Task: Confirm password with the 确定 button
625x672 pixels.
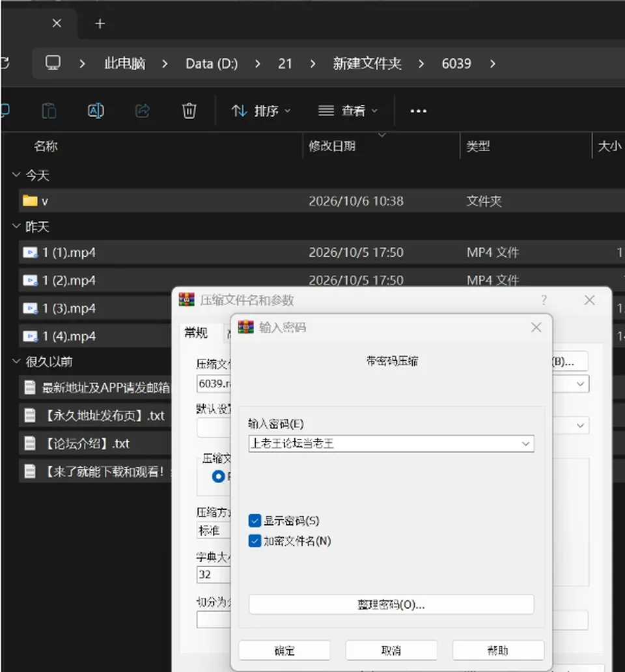Action: [285, 651]
